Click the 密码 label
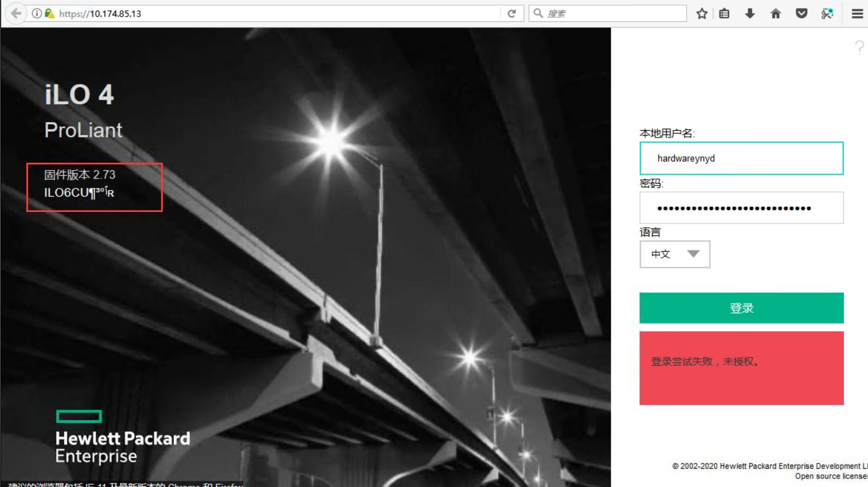Screen dimensions: 868x487 point(652,183)
